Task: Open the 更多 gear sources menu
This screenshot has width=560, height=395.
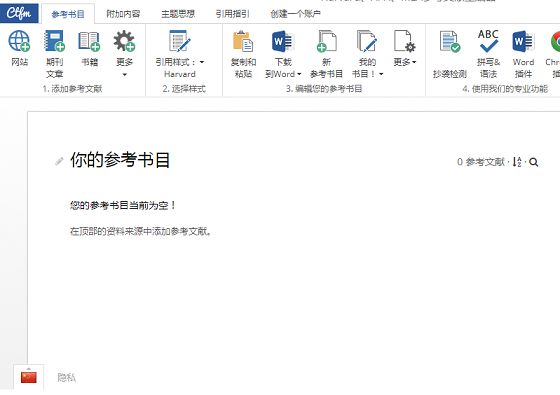Action: 124,53
